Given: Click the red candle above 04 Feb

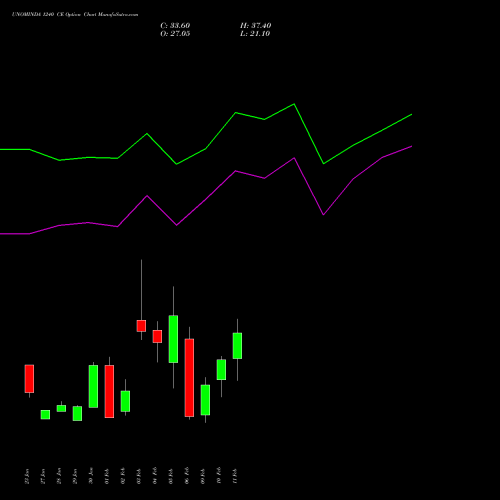Looking at the screenshot, I should 157,336.
